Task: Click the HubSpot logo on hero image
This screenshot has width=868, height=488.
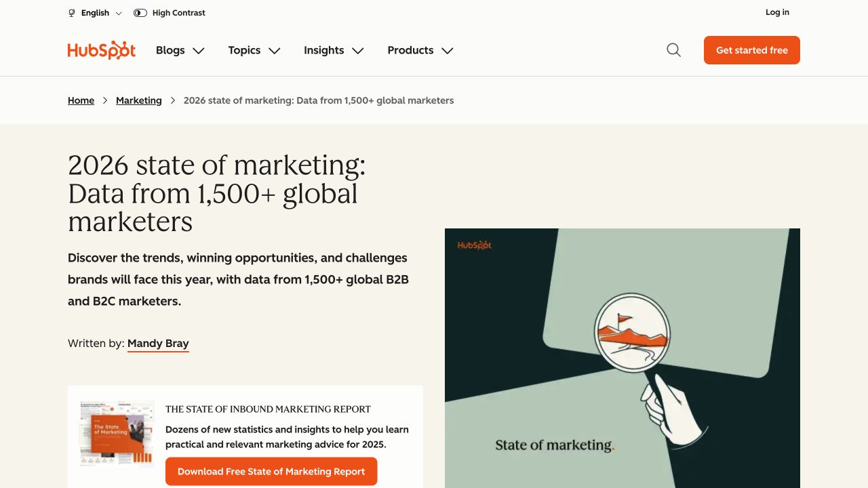Action: [x=474, y=245]
